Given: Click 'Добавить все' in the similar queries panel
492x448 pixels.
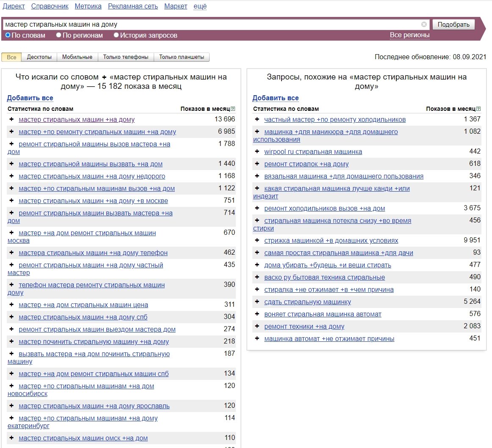Looking at the screenshot, I should 276,98.
